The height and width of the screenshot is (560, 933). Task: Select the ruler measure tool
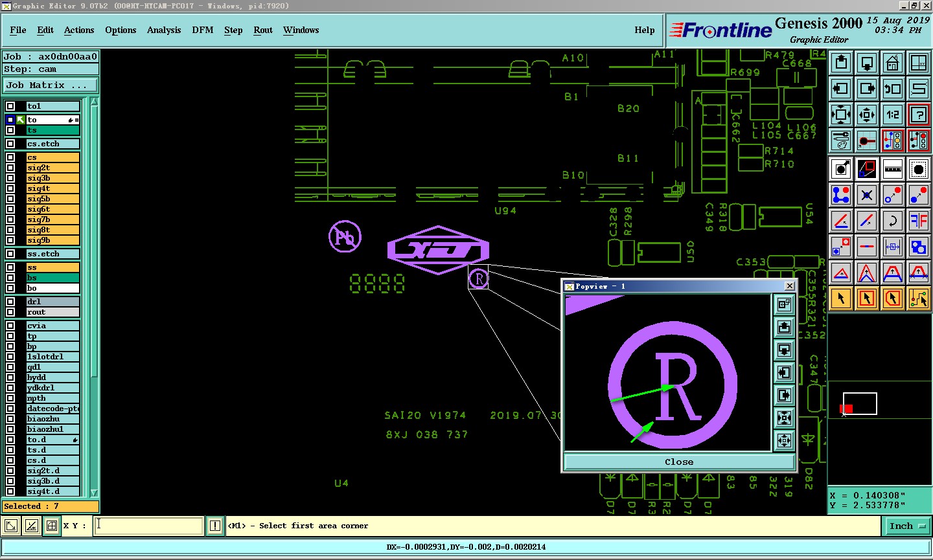point(893,169)
